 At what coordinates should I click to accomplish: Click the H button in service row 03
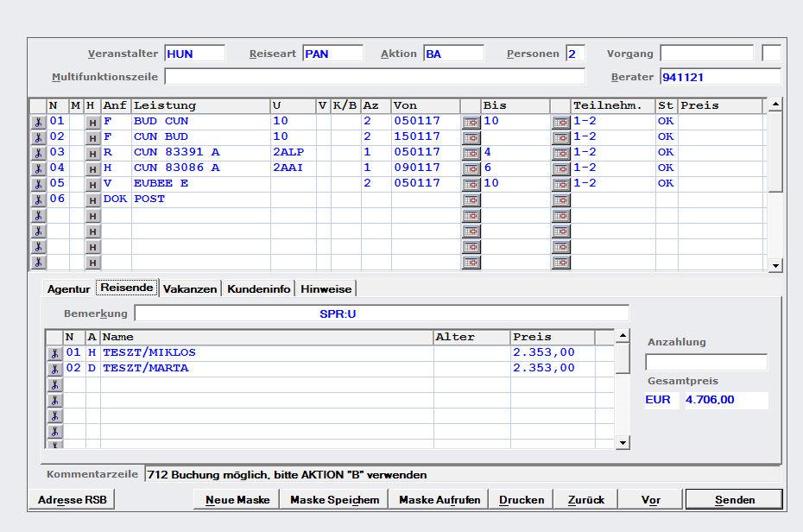92,153
